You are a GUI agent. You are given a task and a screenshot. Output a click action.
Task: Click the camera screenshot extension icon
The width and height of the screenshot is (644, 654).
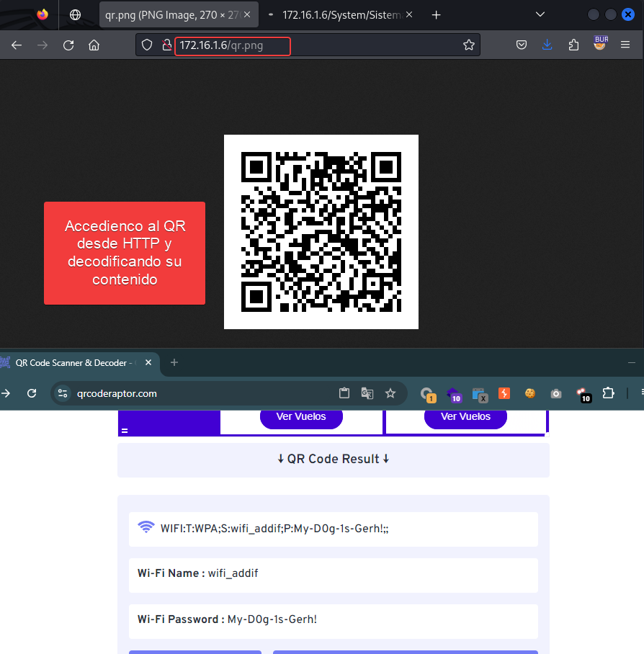tap(555, 393)
